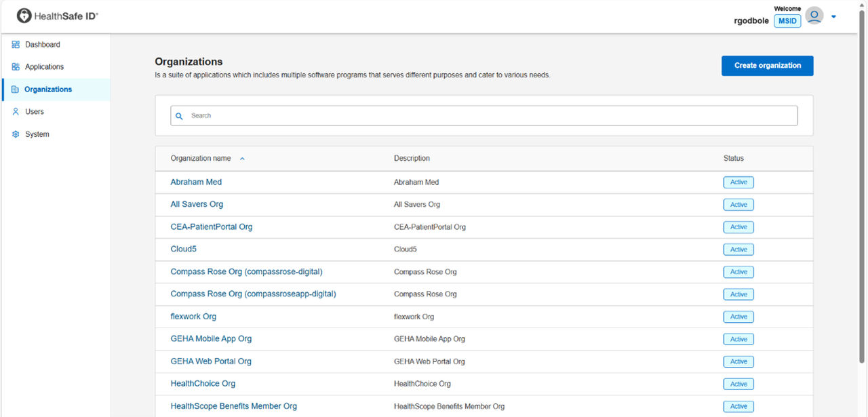Screen dimensions: 868x417
Task: Toggle sort arrow next to Organization name
Action: point(242,159)
